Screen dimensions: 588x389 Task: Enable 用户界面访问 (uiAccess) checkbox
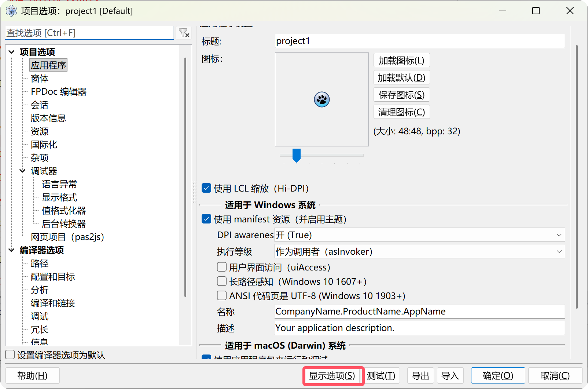[222, 267]
